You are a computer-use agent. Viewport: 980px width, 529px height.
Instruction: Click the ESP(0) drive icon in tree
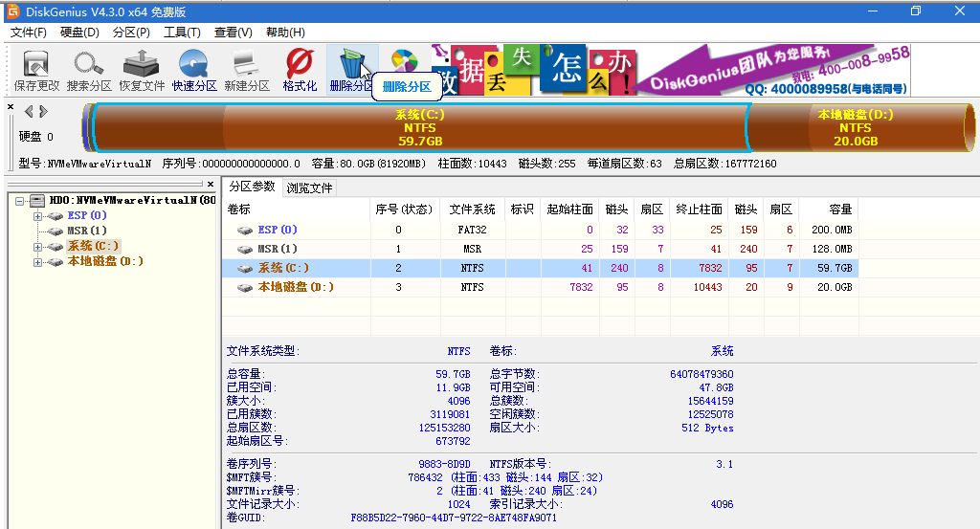tap(56, 215)
